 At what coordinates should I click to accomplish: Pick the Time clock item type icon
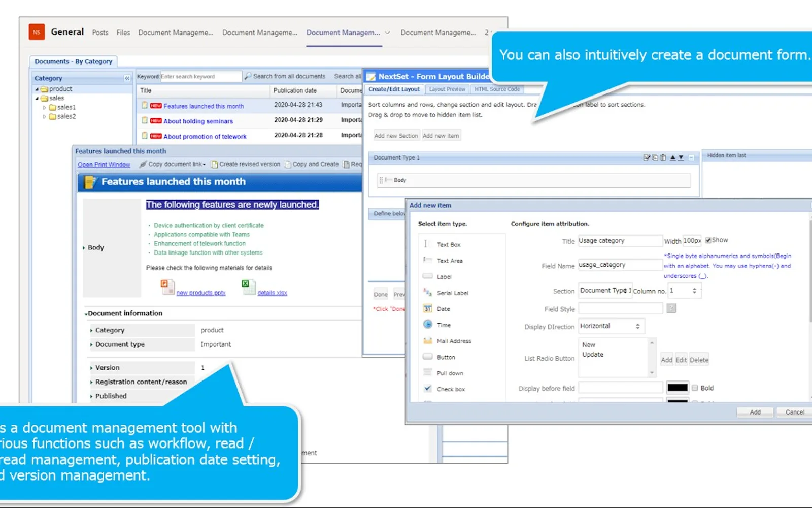coord(427,325)
